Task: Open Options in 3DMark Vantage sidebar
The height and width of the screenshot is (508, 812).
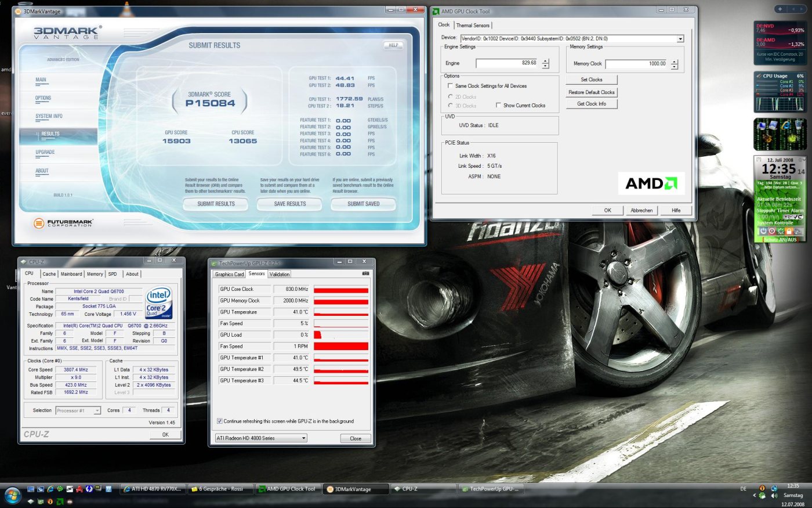Action: tap(43, 98)
